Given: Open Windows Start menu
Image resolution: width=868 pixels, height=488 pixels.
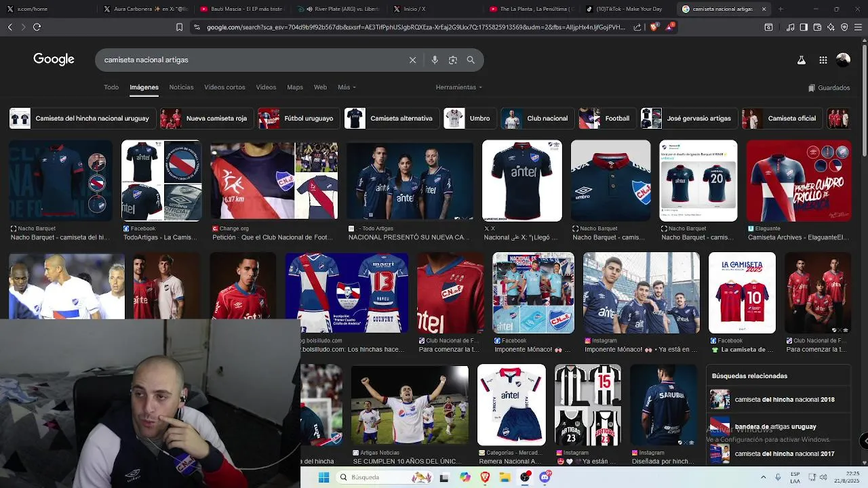Looking at the screenshot, I should click(323, 477).
